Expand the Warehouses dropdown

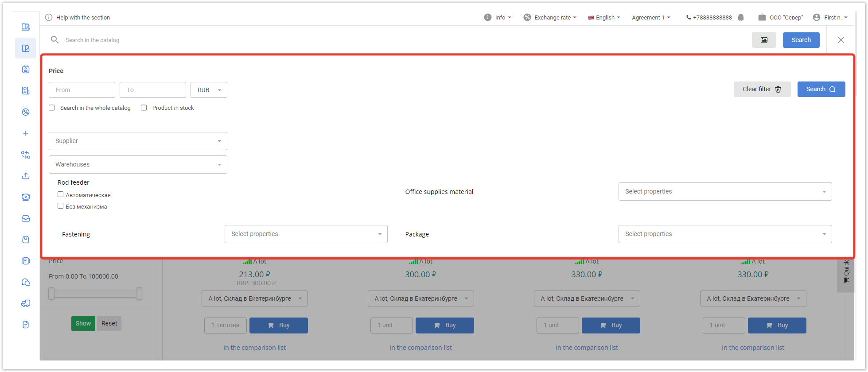click(138, 164)
